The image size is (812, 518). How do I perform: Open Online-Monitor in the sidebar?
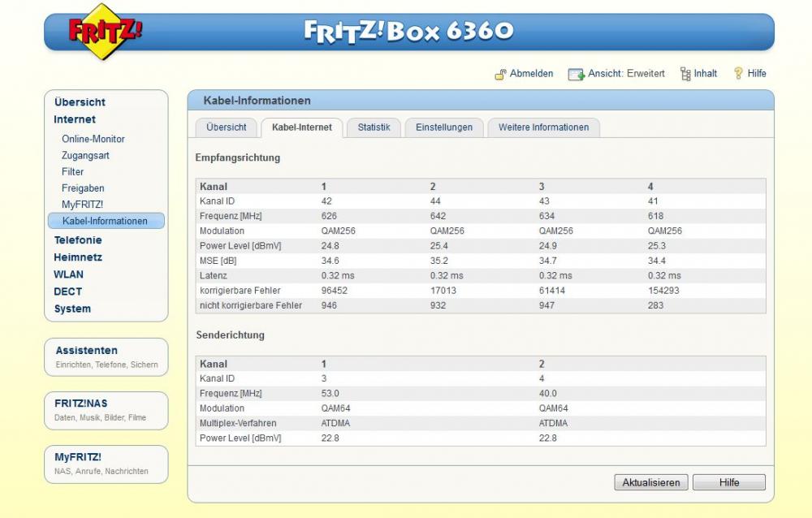[93, 139]
